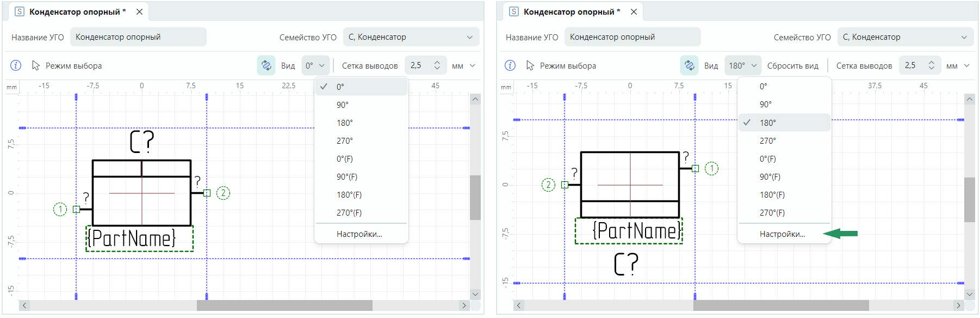Click the S document icon on the left tab
The image size is (980, 318).
pos(20,11)
